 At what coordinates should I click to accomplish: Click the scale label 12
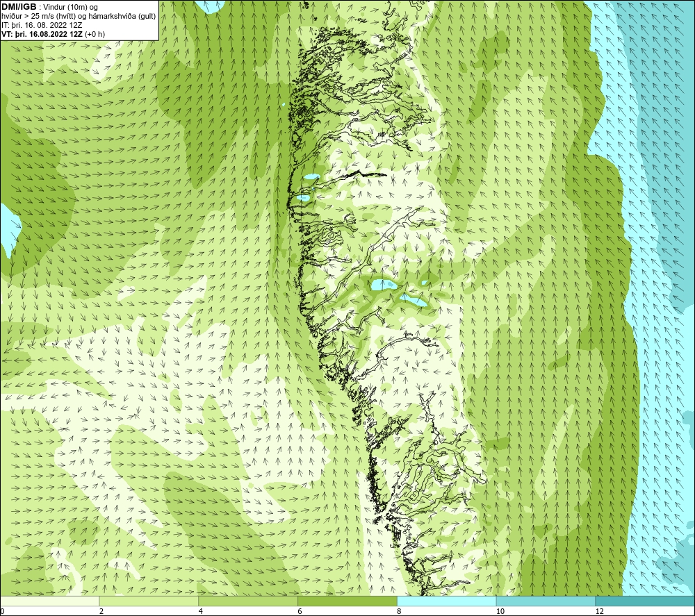point(600,612)
